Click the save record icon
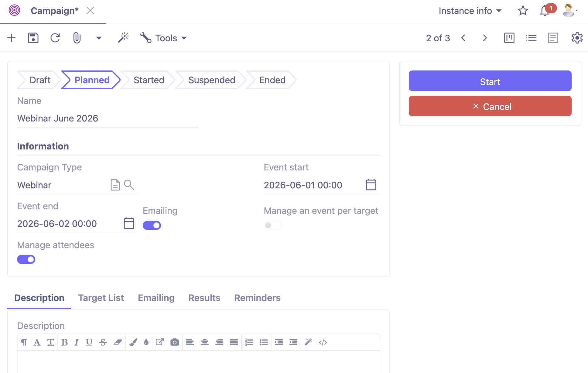 tap(33, 38)
